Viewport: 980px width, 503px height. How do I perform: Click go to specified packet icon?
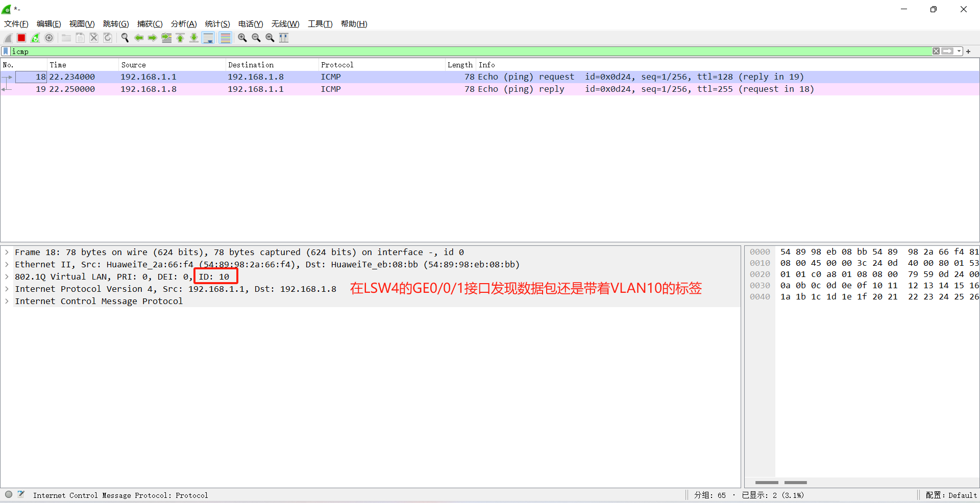pos(166,38)
